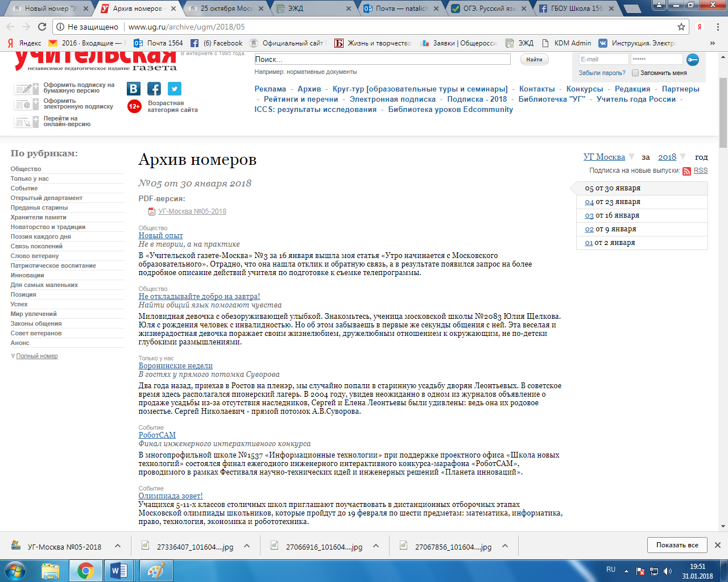
Task: Expand options for 27066916_101604 jpg download
Action: pos(376,546)
